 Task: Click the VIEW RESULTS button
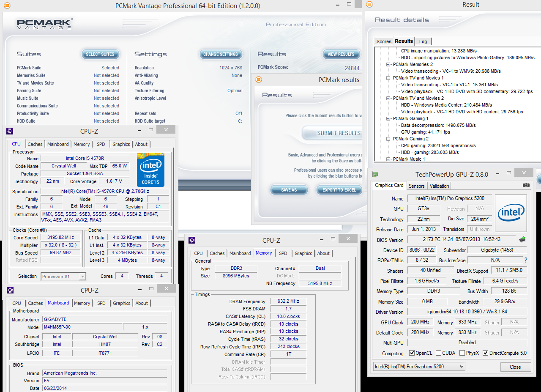[x=341, y=54]
